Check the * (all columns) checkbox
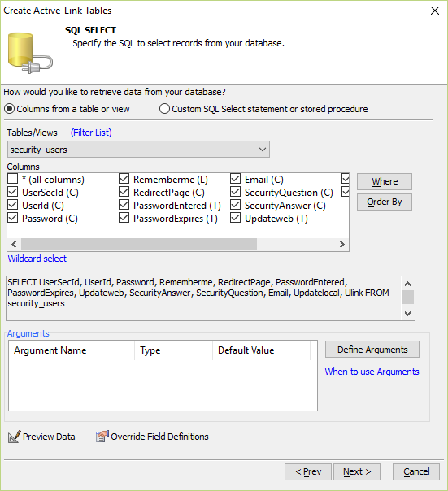Image resolution: width=448 pixels, height=491 pixels. (x=12, y=179)
